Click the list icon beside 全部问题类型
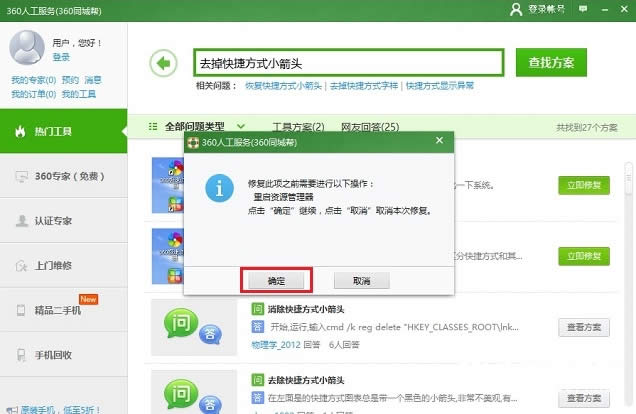Screen dimensions: 636x414 click(153, 127)
